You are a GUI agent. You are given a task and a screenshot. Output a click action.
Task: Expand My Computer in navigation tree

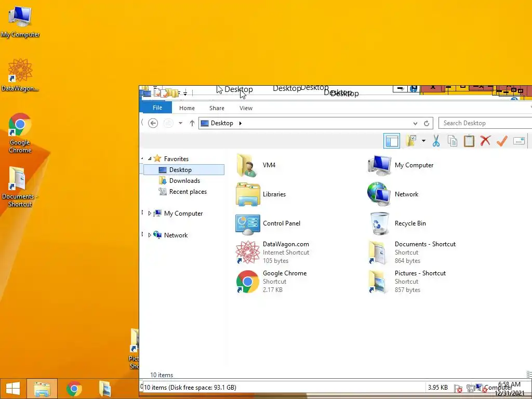(x=150, y=214)
